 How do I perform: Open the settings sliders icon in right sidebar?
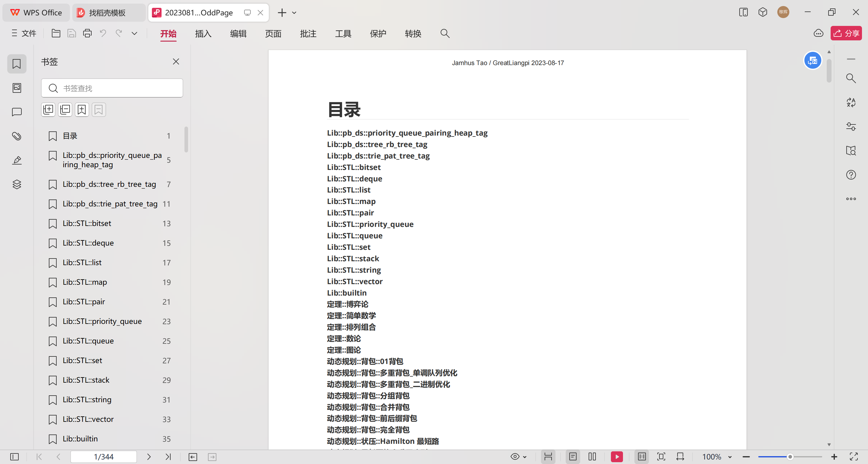[x=851, y=126]
